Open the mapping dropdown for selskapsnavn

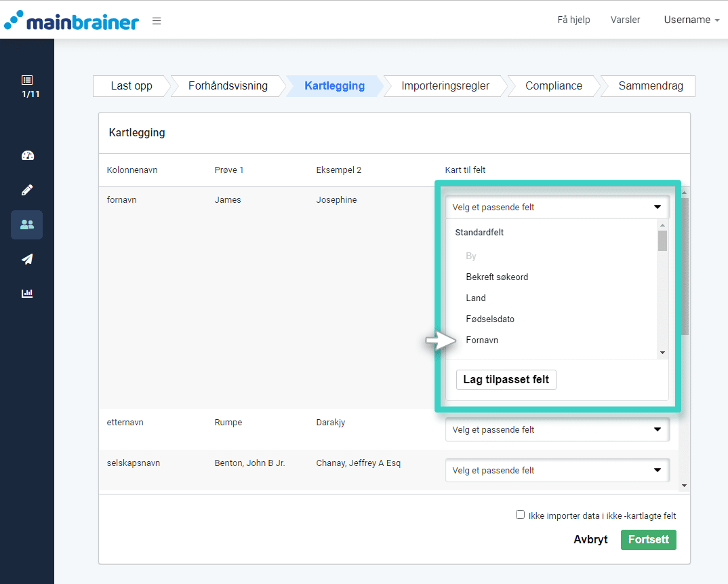(557, 470)
